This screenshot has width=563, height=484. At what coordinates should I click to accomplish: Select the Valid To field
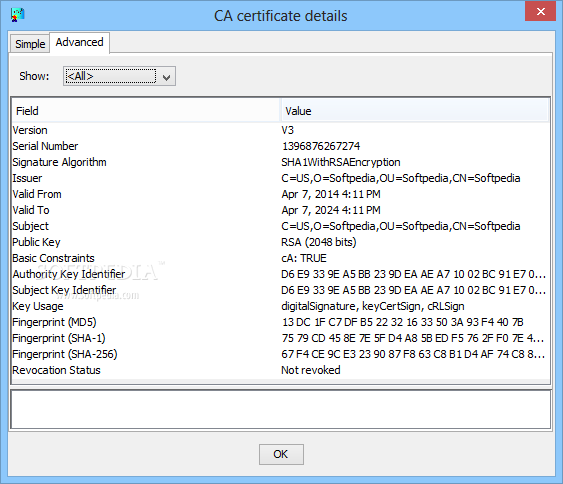(31, 210)
